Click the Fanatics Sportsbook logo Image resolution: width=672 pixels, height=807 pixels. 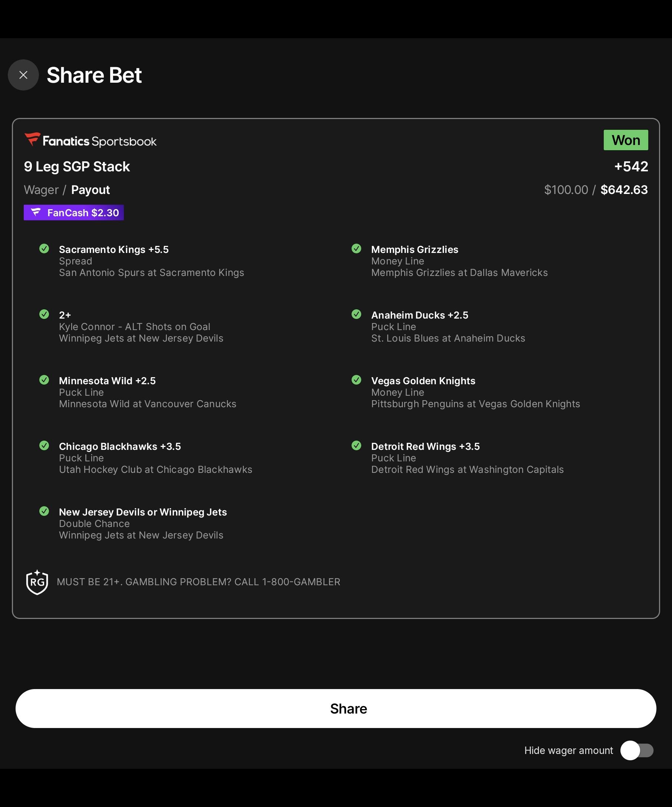pyautogui.click(x=90, y=141)
